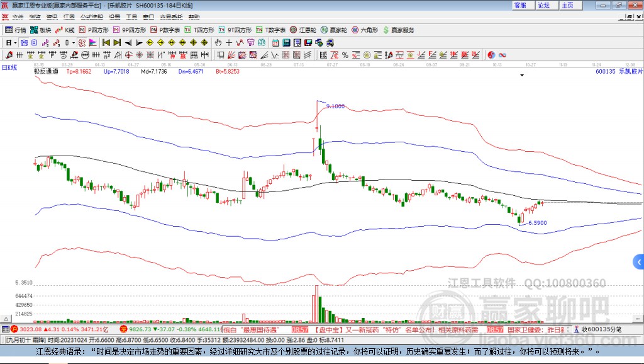This screenshot has width=644, height=364.
Task: Expand the candlestick style dropdown arrow
Action: [x=74, y=43]
